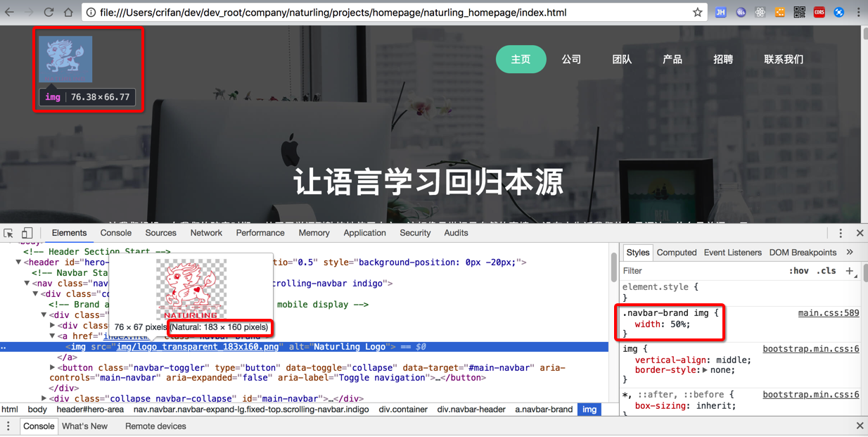Open the Performance tab
The height and width of the screenshot is (437, 868).
point(260,233)
